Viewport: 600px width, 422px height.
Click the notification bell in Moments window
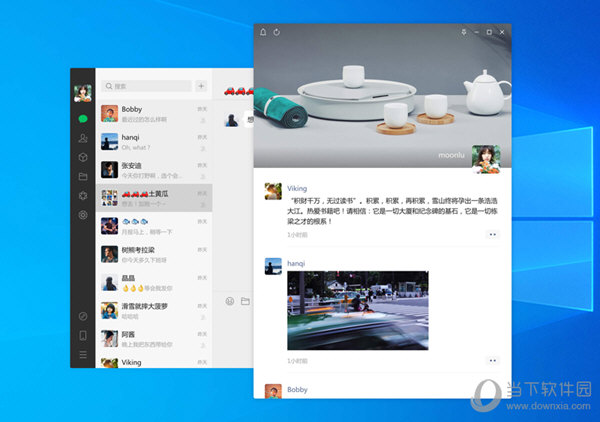[264, 32]
